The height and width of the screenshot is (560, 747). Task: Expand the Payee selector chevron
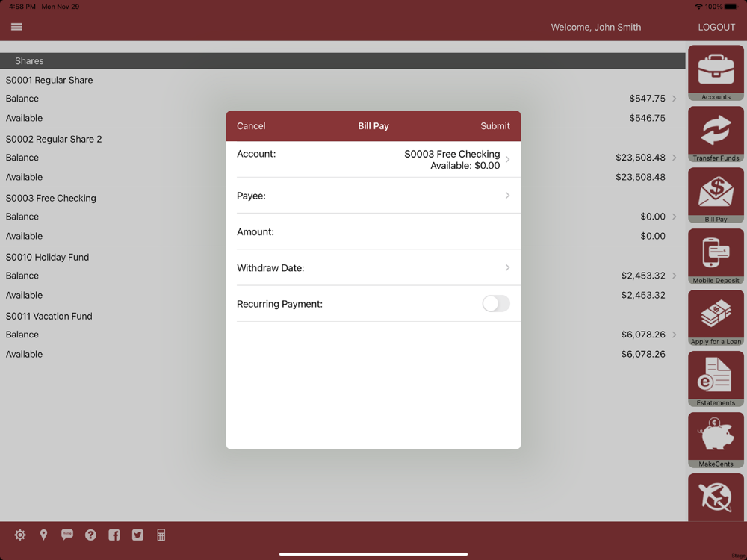(x=507, y=195)
